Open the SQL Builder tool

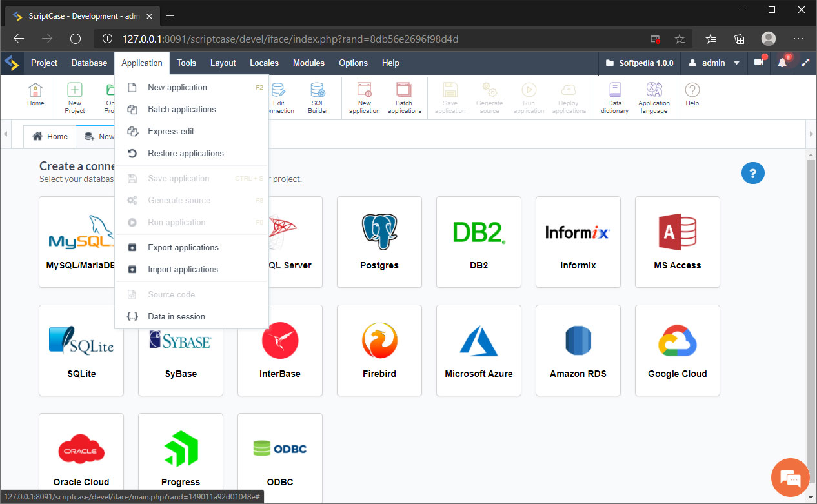coord(318,98)
